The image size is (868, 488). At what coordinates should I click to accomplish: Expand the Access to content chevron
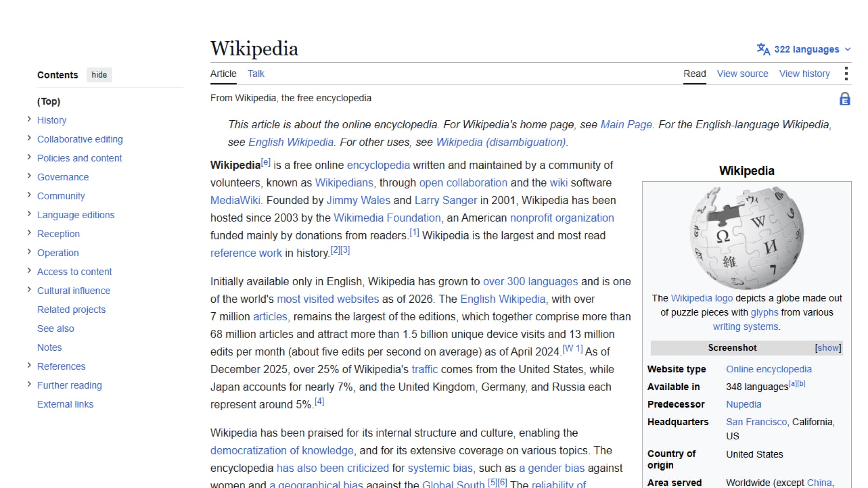coord(29,271)
